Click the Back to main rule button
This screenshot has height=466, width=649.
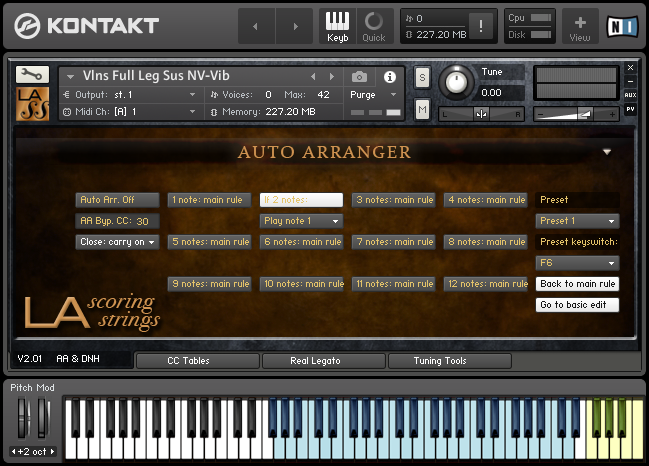pos(577,284)
